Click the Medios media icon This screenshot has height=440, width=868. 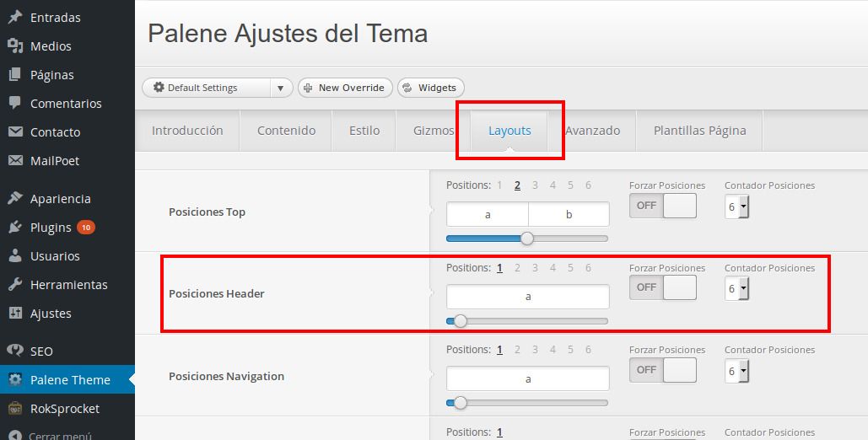point(15,46)
